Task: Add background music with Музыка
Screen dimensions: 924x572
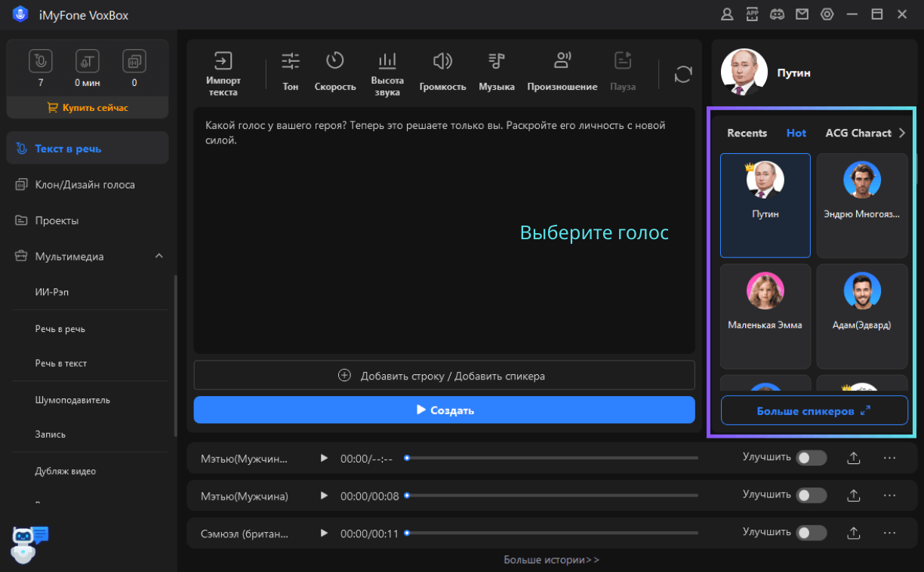Action: pos(497,72)
